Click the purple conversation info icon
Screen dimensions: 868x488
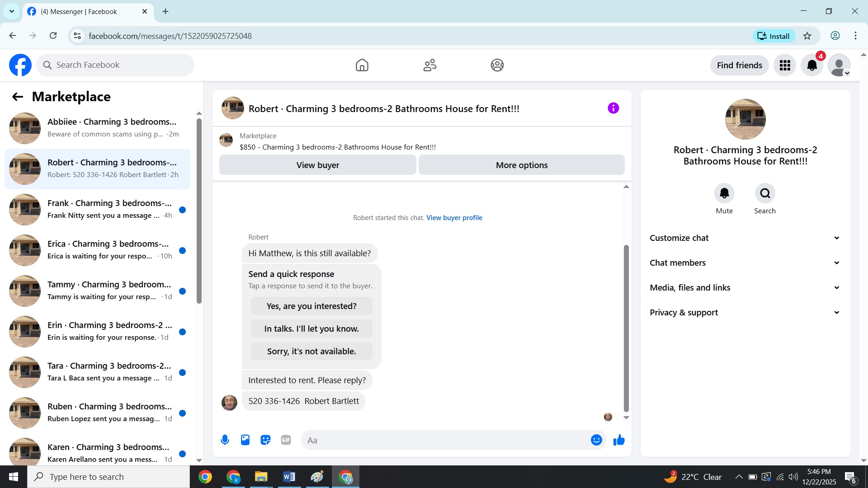[x=613, y=108]
